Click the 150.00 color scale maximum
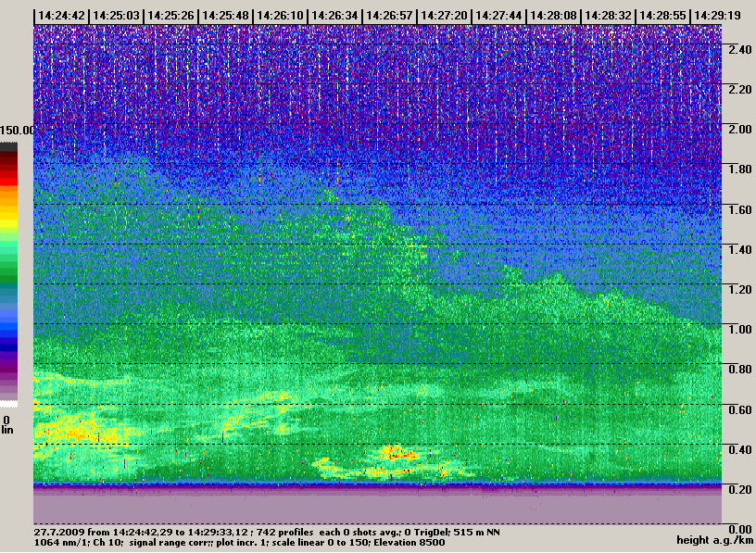Viewport: 756px width, 553px height. pyautogui.click(x=18, y=131)
